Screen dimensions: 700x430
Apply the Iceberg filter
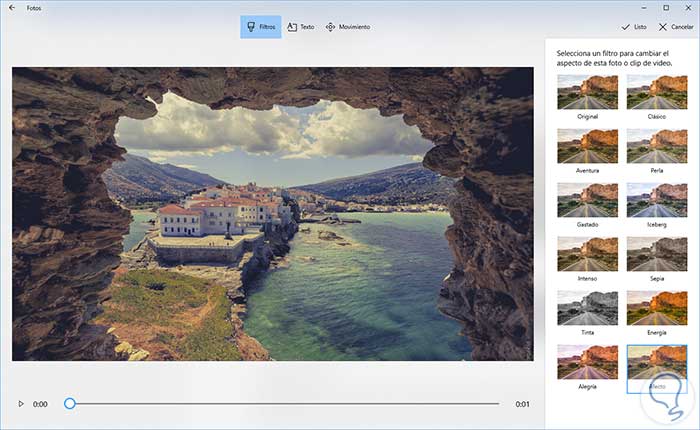coord(657,200)
